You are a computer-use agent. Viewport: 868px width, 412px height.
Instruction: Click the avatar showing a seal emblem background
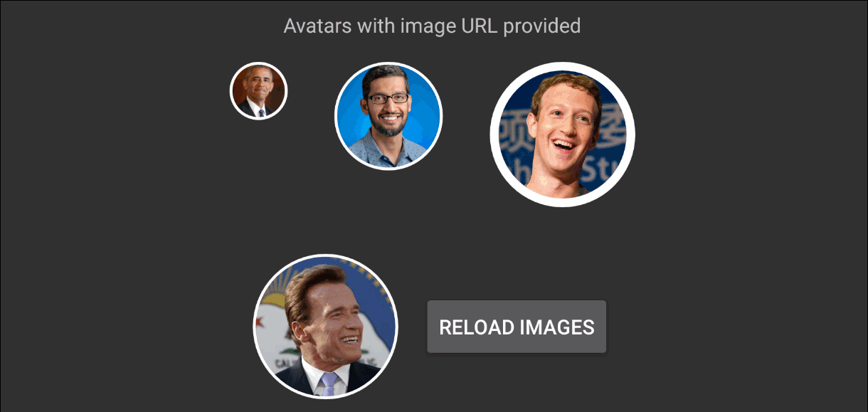(x=326, y=326)
